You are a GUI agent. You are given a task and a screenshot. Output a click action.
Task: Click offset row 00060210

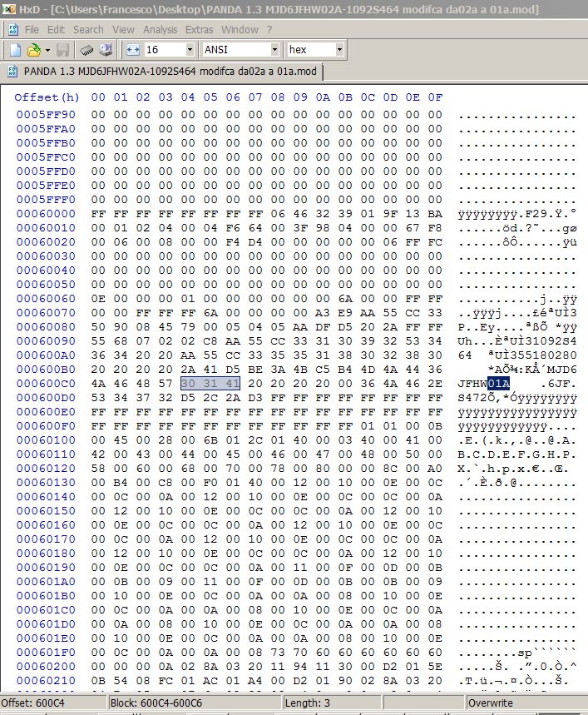(x=46, y=680)
